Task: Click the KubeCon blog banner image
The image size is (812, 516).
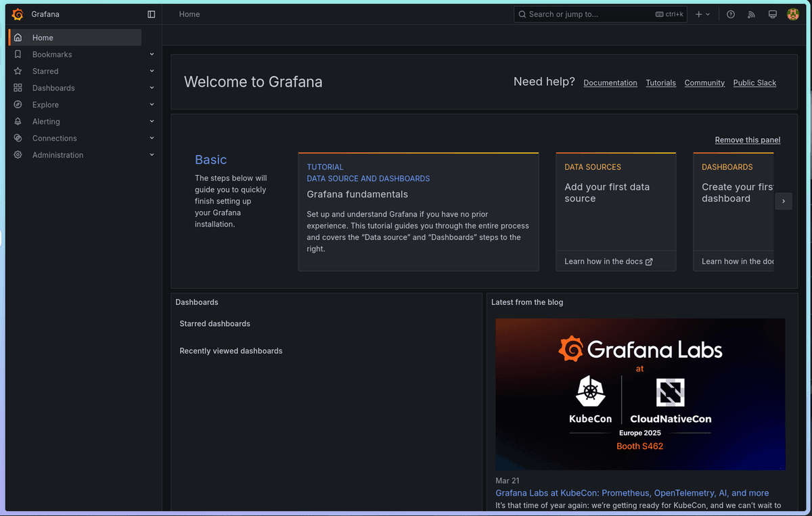Action: (640, 394)
